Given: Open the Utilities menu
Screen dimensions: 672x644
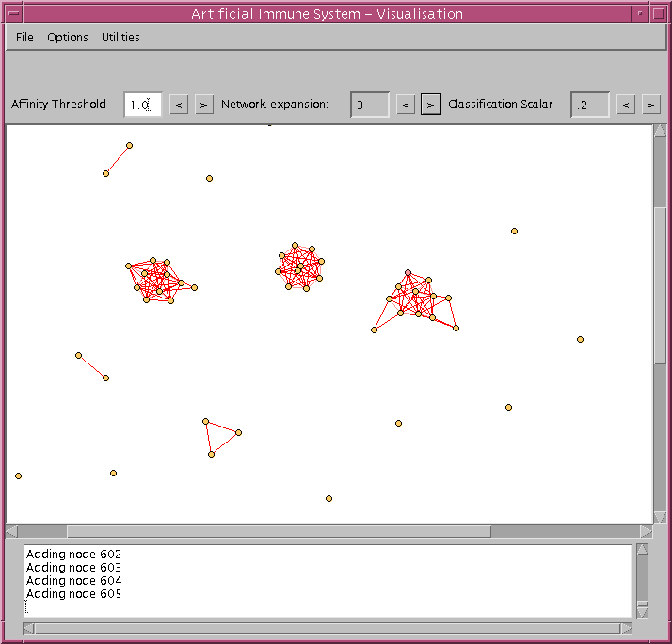Looking at the screenshot, I should point(120,38).
